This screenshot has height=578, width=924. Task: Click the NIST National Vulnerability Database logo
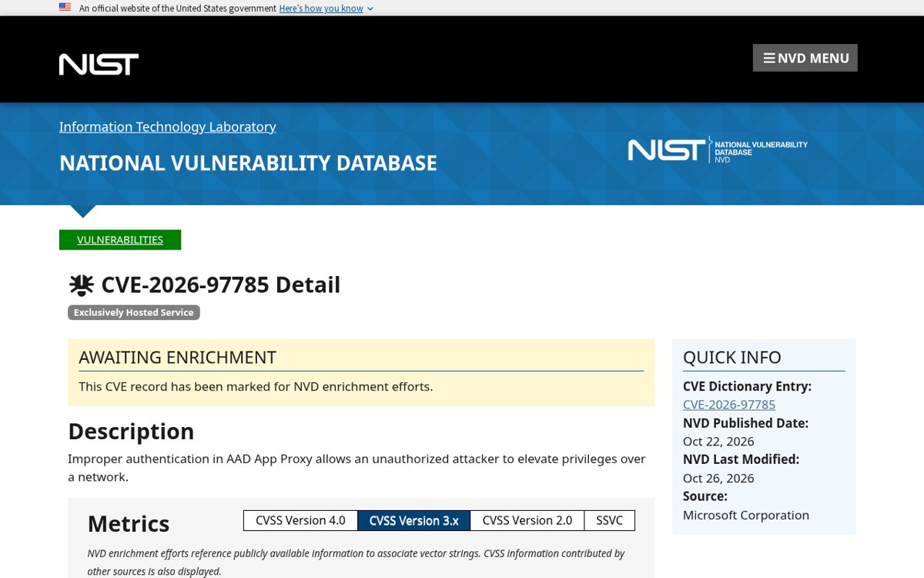(718, 150)
